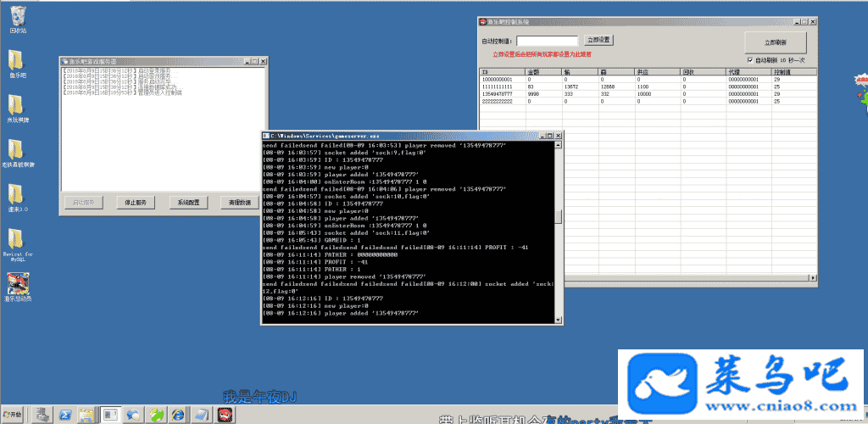Open Internet Explorer from the taskbar
The height and width of the screenshot is (424, 868).
(178, 414)
